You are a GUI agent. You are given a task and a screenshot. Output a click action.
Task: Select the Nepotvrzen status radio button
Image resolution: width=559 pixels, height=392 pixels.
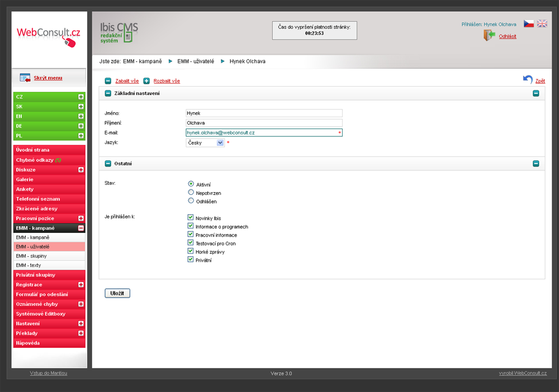[x=191, y=192]
